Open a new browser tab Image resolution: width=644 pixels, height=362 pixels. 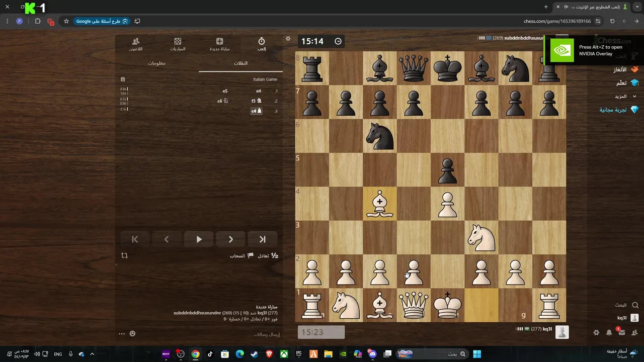click(546, 7)
